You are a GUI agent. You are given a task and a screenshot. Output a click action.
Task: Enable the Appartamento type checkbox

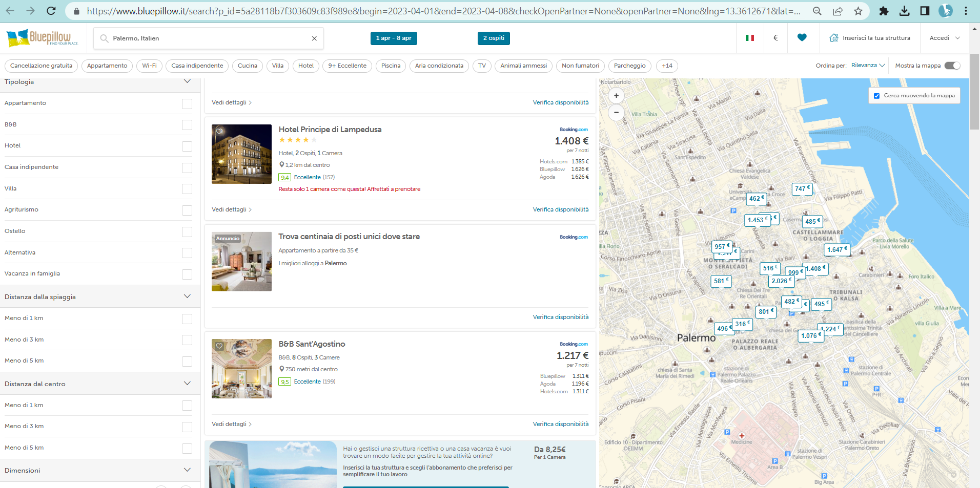[187, 103]
